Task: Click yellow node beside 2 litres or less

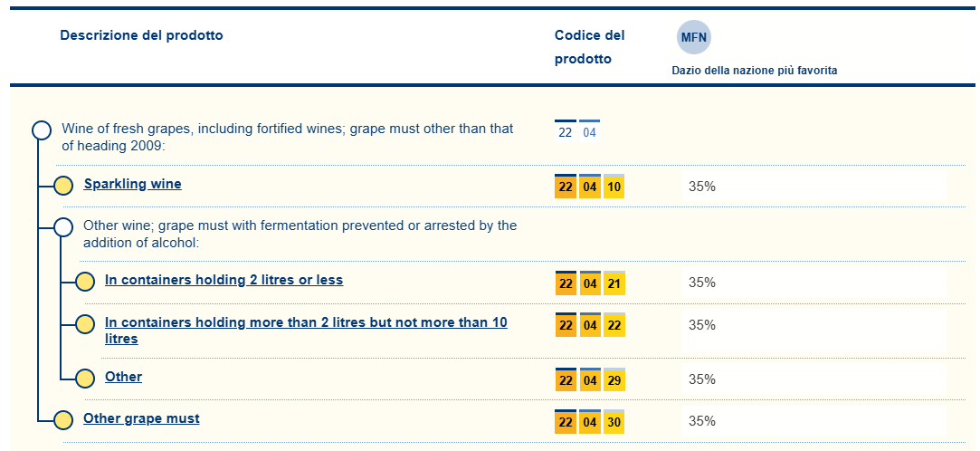Action: (85, 283)
